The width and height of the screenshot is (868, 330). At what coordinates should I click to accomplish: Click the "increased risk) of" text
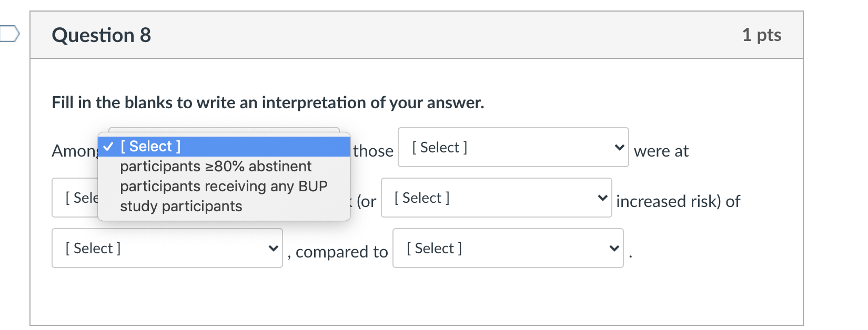click(x=678, y=201)
